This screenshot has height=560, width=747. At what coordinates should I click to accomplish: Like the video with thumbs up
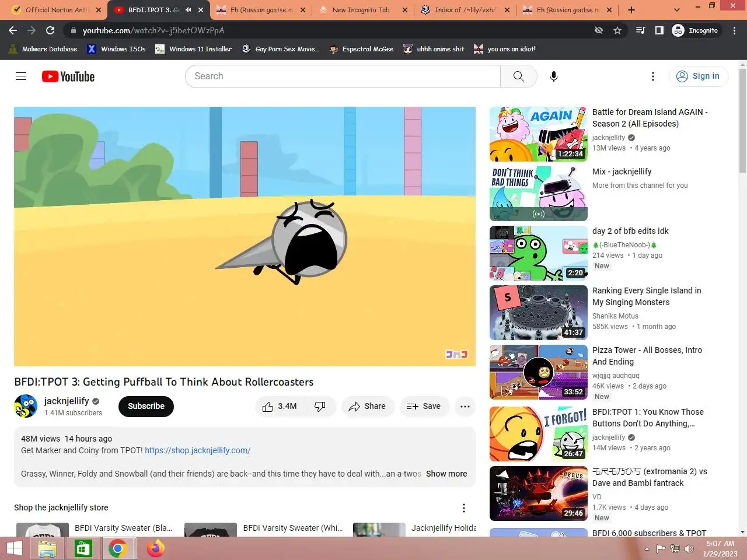pos(279,407)
